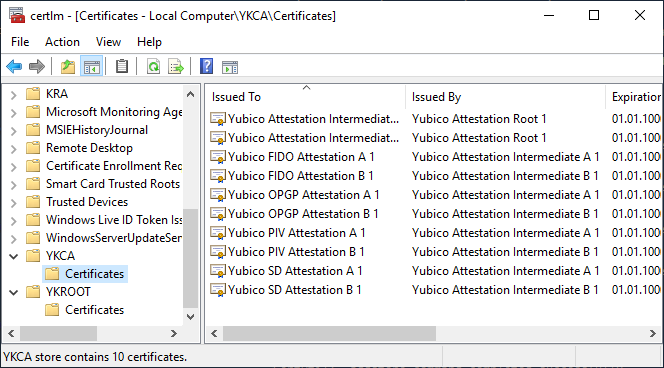664x368 pixels.
Task: Sort by Issued To column header
Action: point(306,97)
